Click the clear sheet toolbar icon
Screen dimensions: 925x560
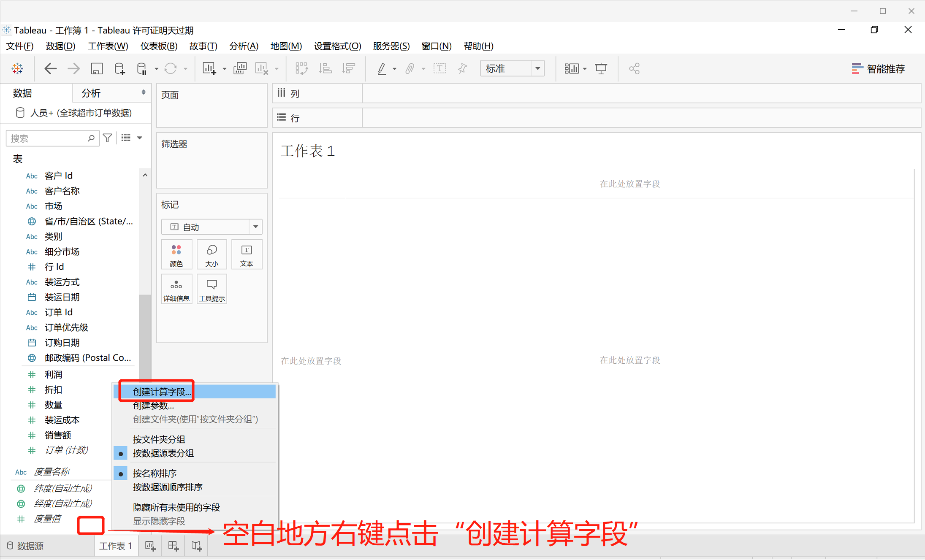point(262,68)
